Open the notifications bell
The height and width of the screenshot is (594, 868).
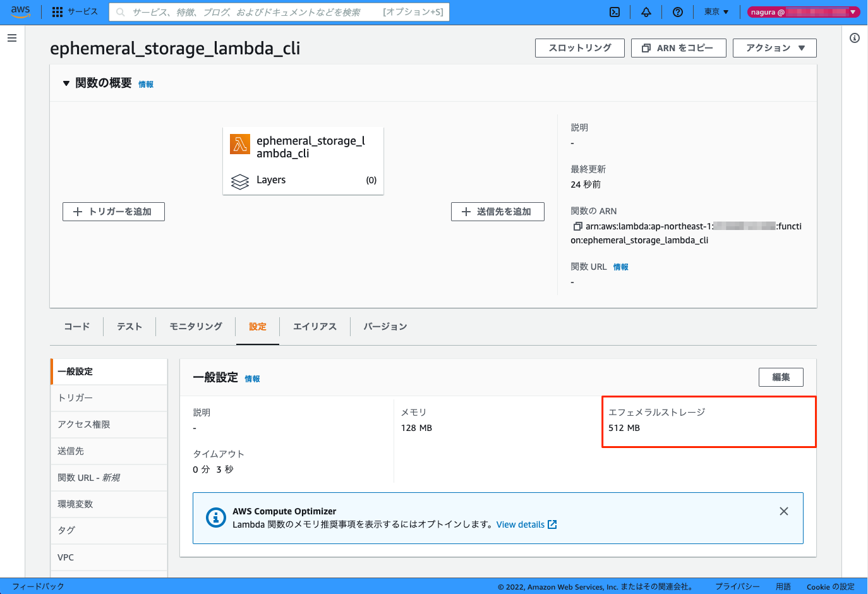pyautogui.click(x=646, y=11)
